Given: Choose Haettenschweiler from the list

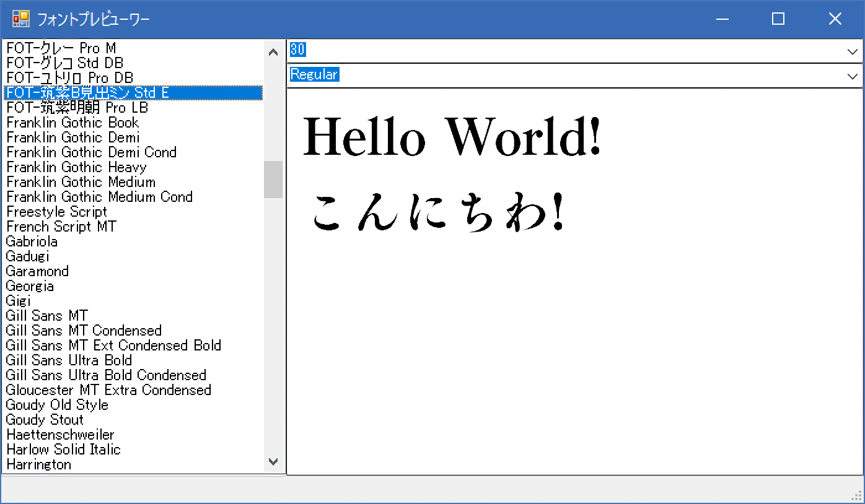Looking at the screenshot, I should pos(60,435).
